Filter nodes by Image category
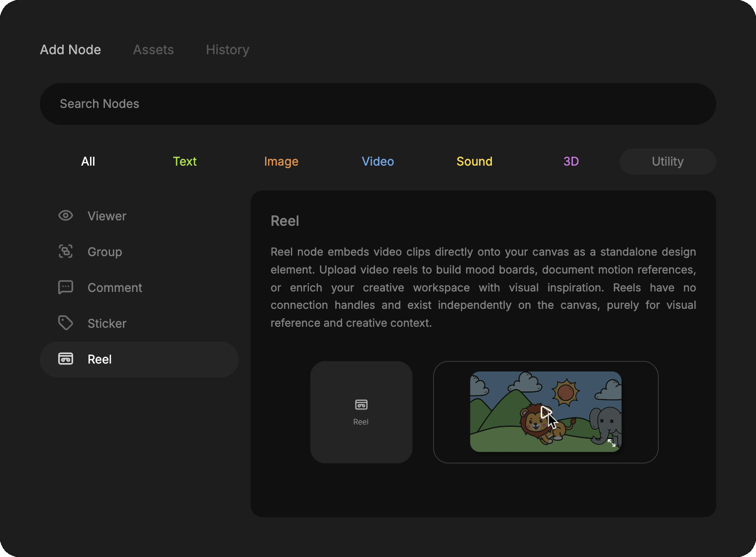756x557 pixels. pos(281,162)
